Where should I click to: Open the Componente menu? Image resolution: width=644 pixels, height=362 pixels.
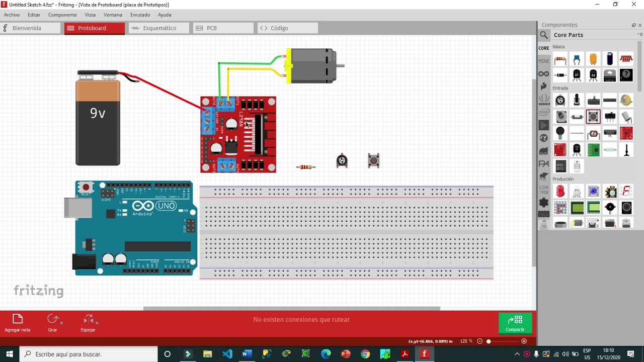(62, 15)
